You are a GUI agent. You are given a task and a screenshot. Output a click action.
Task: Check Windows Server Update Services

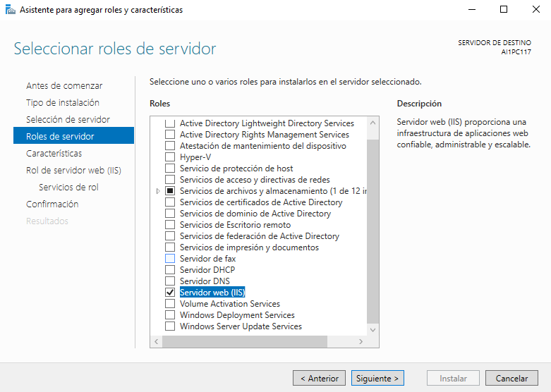170,326
